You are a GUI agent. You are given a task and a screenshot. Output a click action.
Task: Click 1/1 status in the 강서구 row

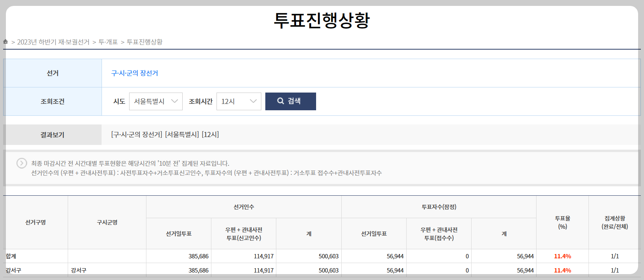click(615, 271)
